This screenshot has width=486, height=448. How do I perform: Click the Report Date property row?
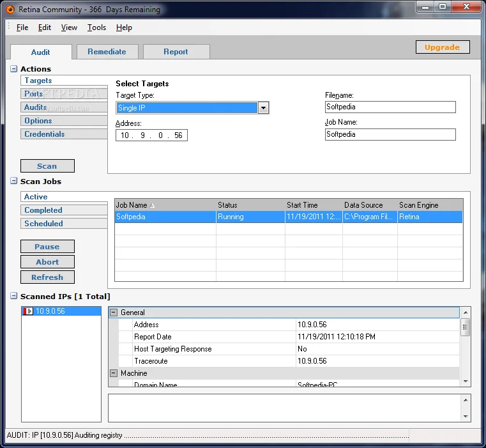pyautogui.click(x=289, y=337)
